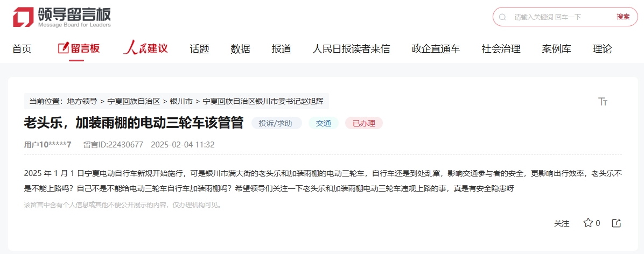Open the 人民建议 navigation item
The width and height of the screenshot is (644, 254).
145,48
